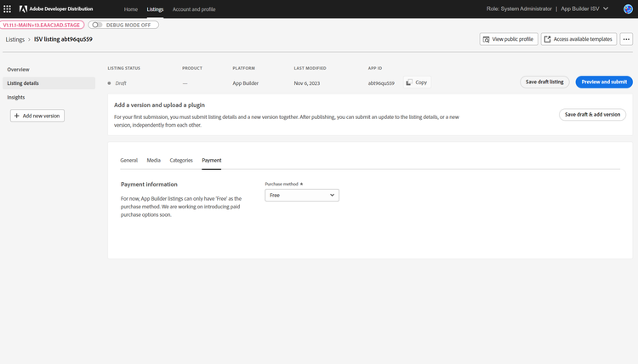The image size is (638, 364).
Task: Open Listings in top navigation
Action: pos(155,9)
